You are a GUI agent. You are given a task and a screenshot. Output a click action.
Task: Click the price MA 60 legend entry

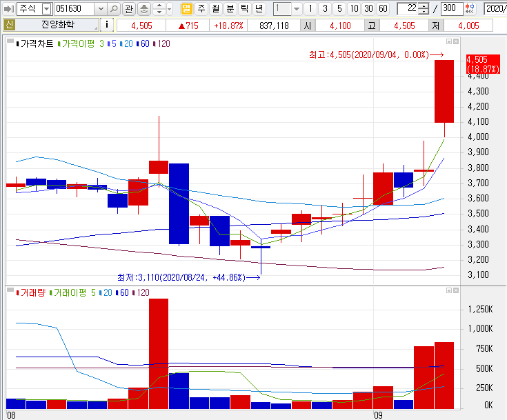point(143,43)
